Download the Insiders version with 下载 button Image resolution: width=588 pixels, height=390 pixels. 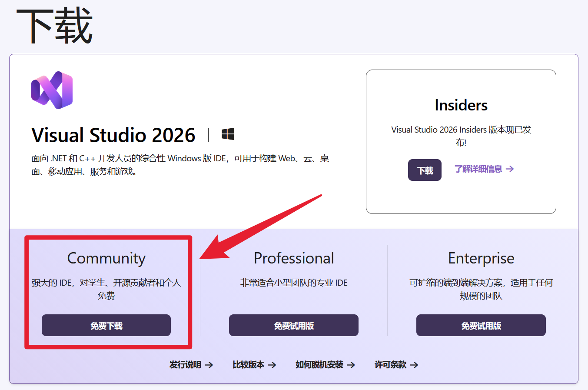tap(425, 170)
